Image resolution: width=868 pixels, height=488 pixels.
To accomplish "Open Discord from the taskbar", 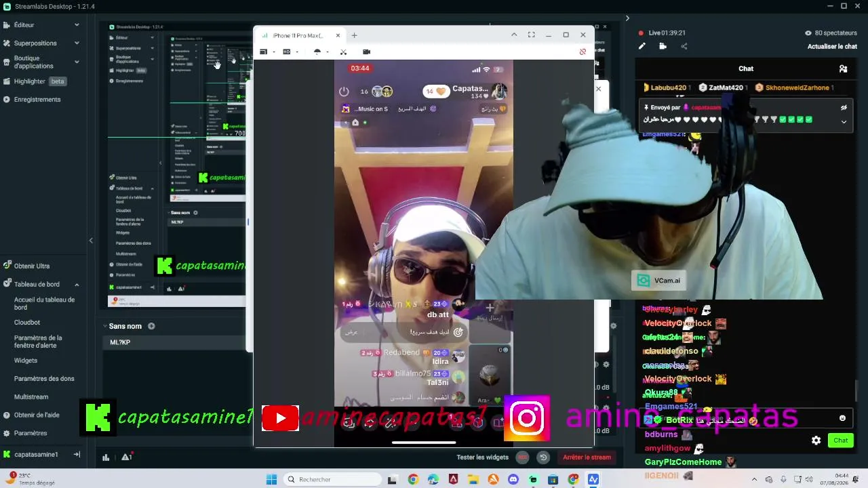I will point(513,480).
